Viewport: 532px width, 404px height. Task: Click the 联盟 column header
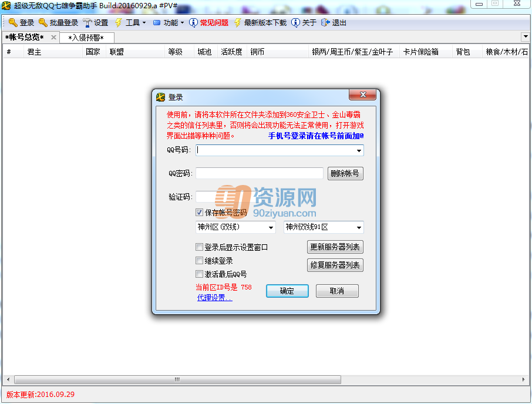click(136, 52)
